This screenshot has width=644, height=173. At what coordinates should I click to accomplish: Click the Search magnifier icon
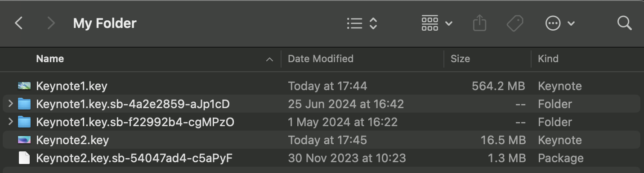pos(624,23)
